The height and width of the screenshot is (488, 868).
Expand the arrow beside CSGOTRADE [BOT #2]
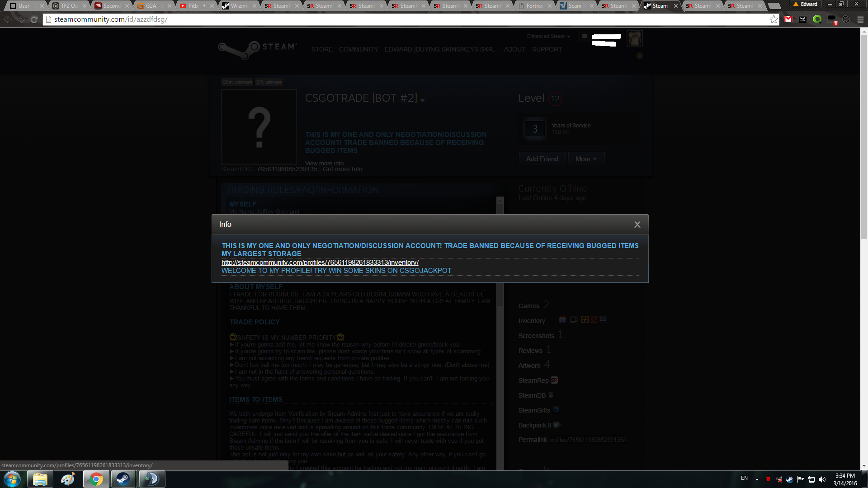(x=422, y=100)
